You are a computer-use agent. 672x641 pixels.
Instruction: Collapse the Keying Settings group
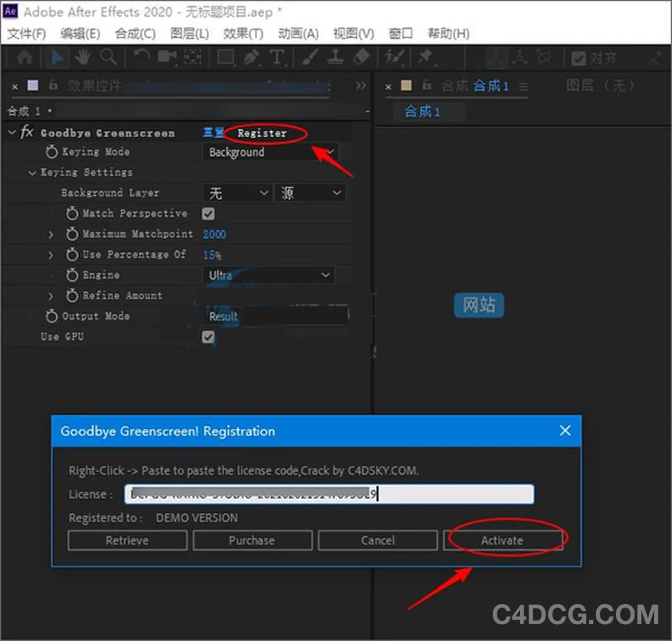tap(32, 173)
